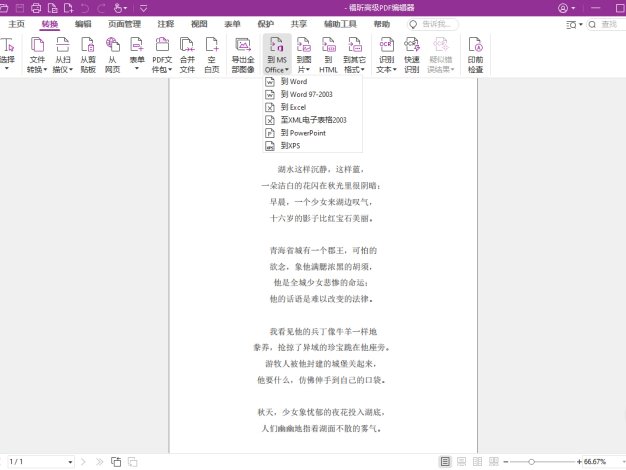Open the PDF文件包 portfolio dropdown
Screen dimensions: 626x470
point(162,55)
